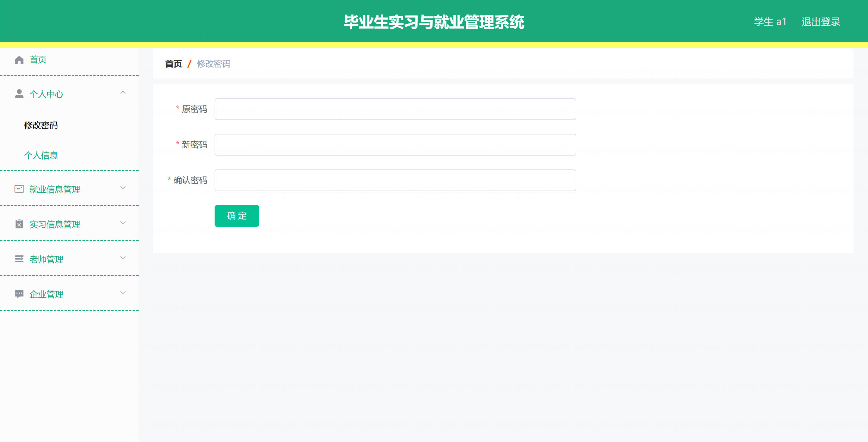Click the home icon in sidebar
The width and height of the screenshot is (868, 442).
pyautogui.click(x=19, y=60)
